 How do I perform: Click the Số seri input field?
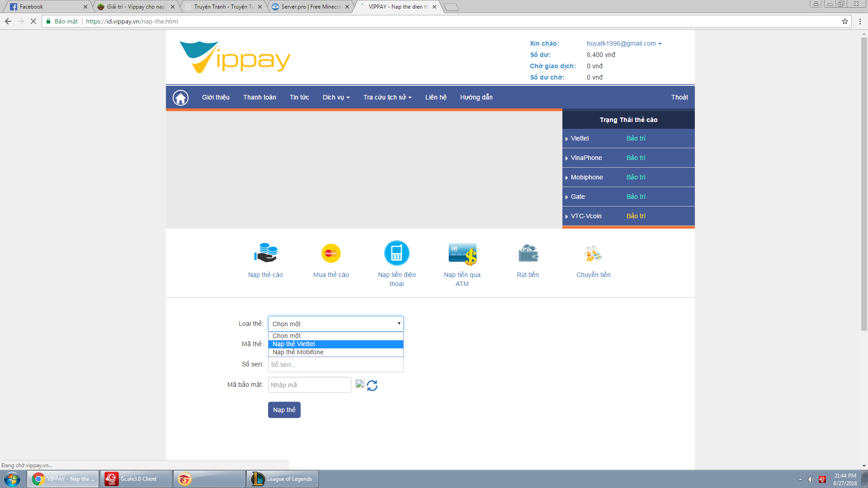click(x=335, y=365)
